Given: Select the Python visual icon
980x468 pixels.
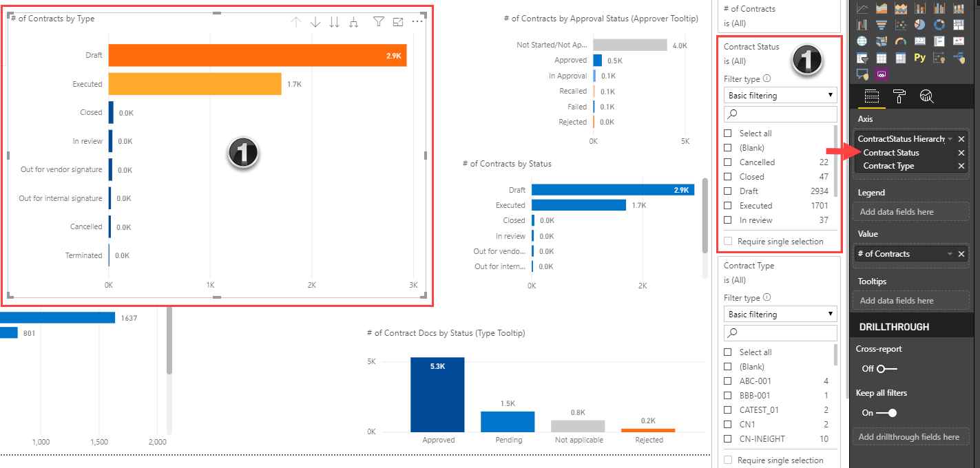Looking at the screenshot, I should [x=919, y=58].
